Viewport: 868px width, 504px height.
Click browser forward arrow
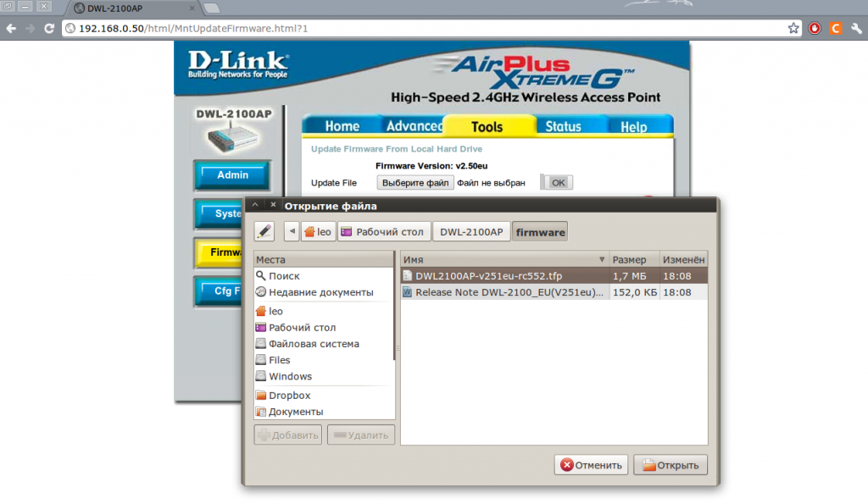click(x=30, y=28)
